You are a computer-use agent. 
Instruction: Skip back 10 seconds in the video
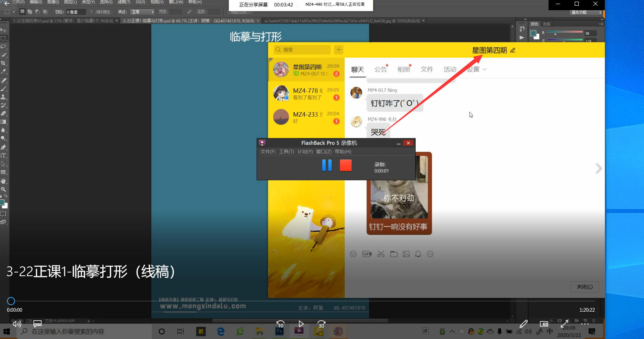tap(281, 324)
